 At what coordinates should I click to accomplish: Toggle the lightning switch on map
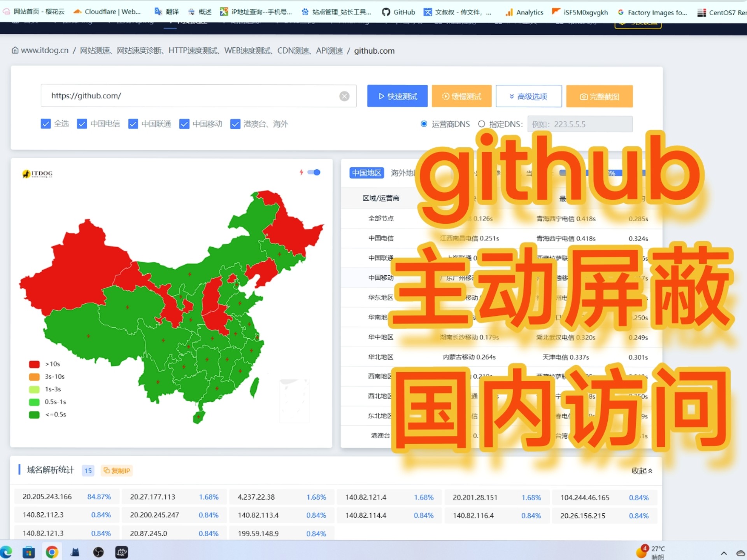(x=314, y=172)
